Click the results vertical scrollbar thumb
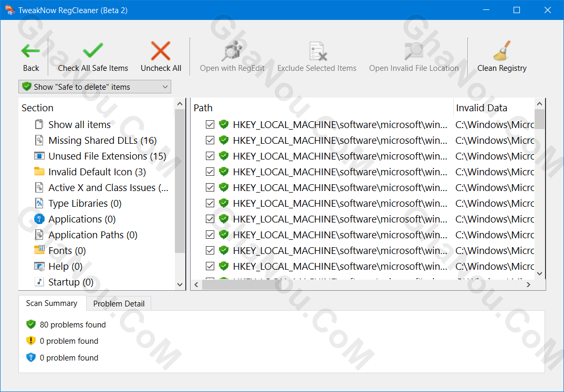564x392 pixels. [539, 119]
